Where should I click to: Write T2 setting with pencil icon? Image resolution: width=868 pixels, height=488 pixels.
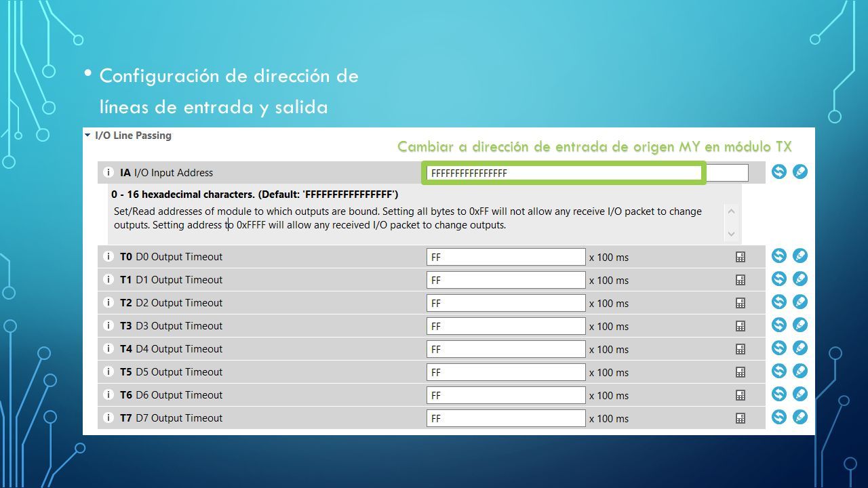pos(800,302)
